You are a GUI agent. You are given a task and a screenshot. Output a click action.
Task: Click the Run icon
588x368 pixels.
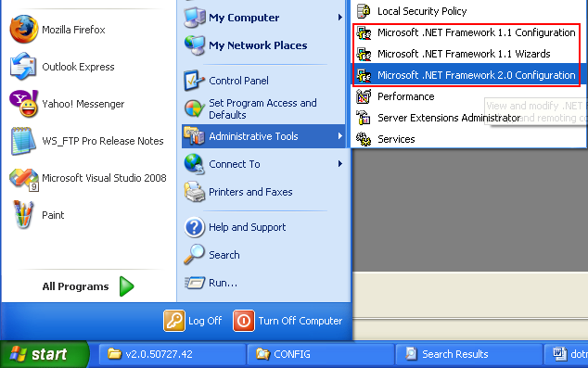(195, 282)
